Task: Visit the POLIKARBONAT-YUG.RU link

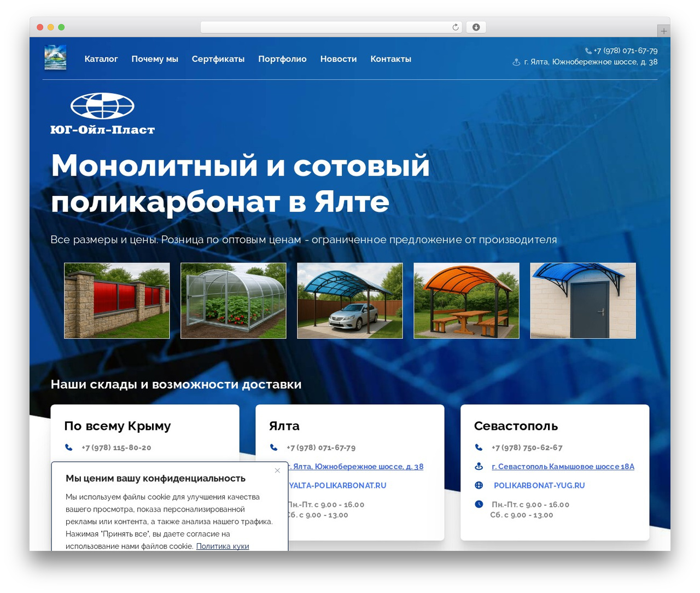Action: (539, 486)
